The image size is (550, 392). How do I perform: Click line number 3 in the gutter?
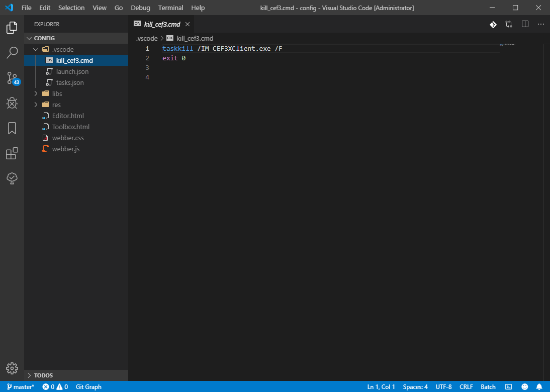pos(147,68)
